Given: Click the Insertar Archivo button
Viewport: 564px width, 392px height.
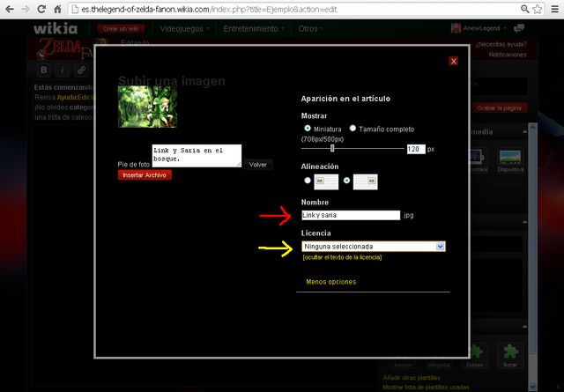Looking at the screenshot, I should point(145,175).
